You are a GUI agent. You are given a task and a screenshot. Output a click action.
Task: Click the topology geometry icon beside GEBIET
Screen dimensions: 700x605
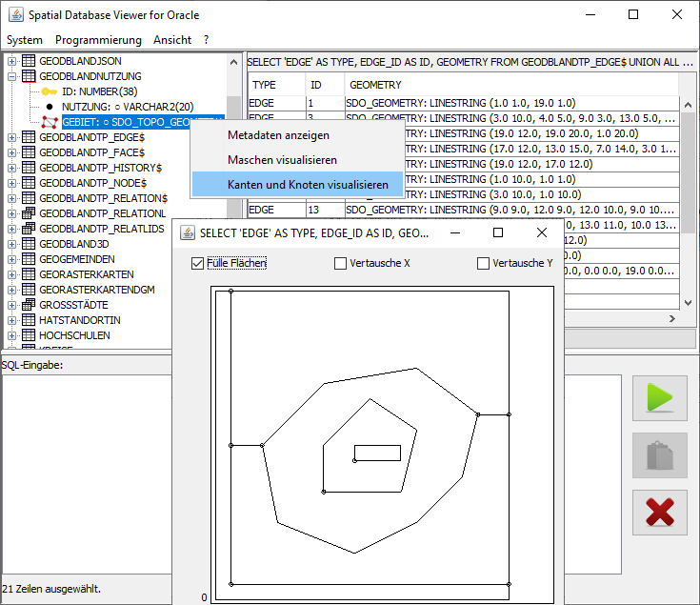coord(50,122)
